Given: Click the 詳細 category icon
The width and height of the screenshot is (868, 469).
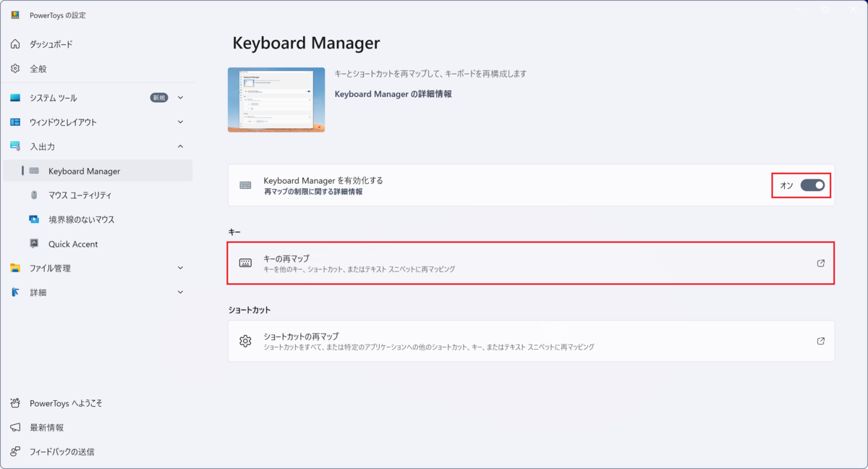Looking at the screenshot, I should [15, 292].
